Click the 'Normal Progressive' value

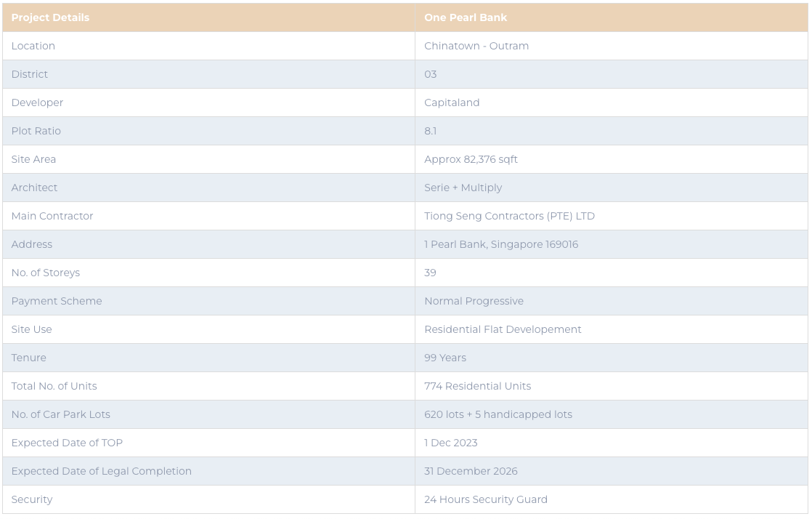click(x=474, y=301)
